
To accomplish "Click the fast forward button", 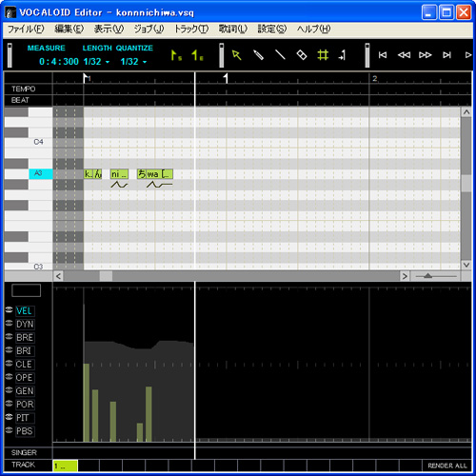I will click(x=426, y=55).
